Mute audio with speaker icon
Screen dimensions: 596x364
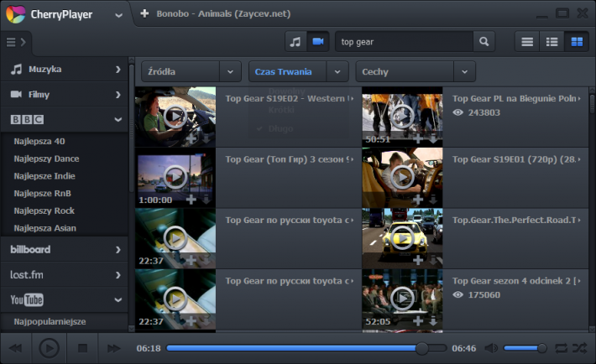(491, 348)
